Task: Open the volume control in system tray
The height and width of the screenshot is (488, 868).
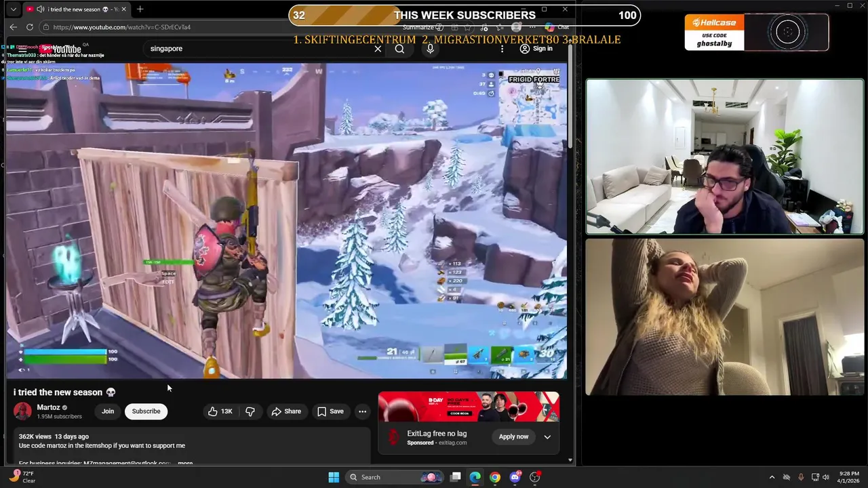Action: click(x=827, y=477)
